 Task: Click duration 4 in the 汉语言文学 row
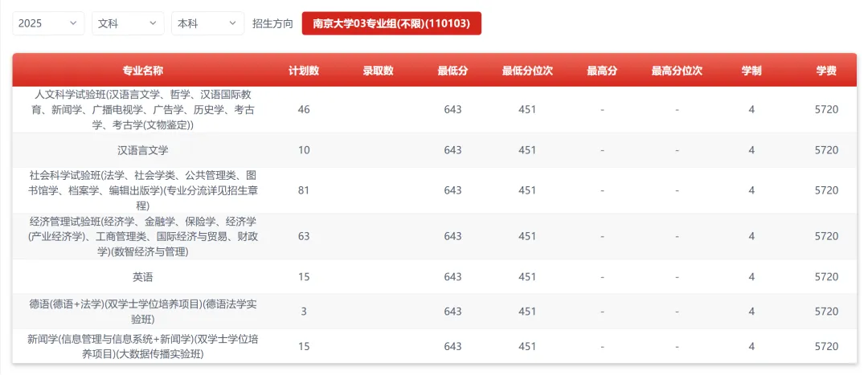tap(751, 150)
